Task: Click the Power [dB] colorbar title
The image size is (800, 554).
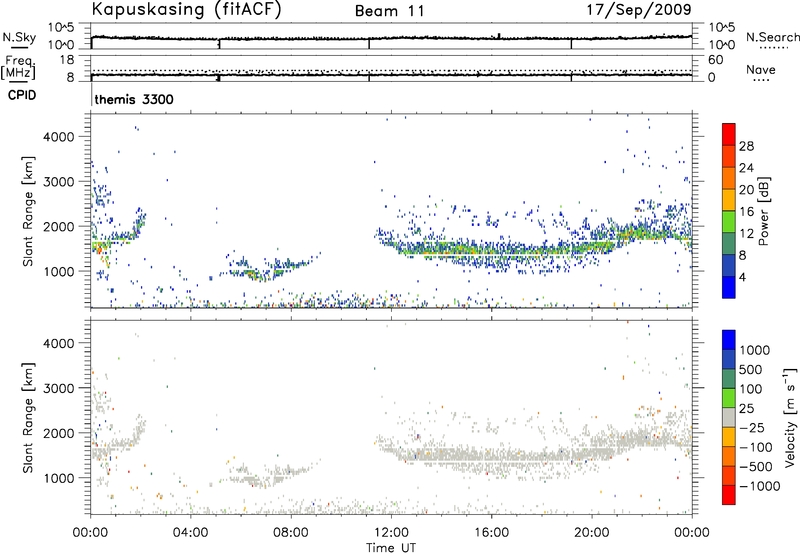Action: point(763,211)
